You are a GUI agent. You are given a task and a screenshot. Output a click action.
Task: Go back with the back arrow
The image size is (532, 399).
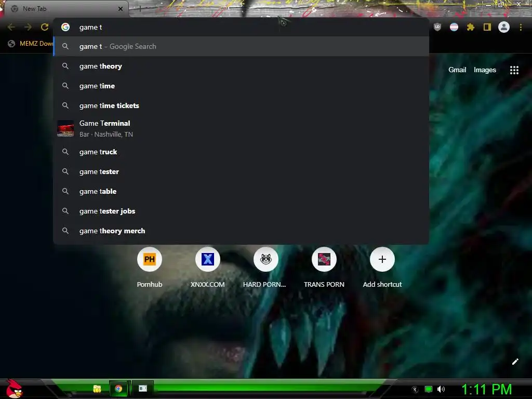point(11,27)
